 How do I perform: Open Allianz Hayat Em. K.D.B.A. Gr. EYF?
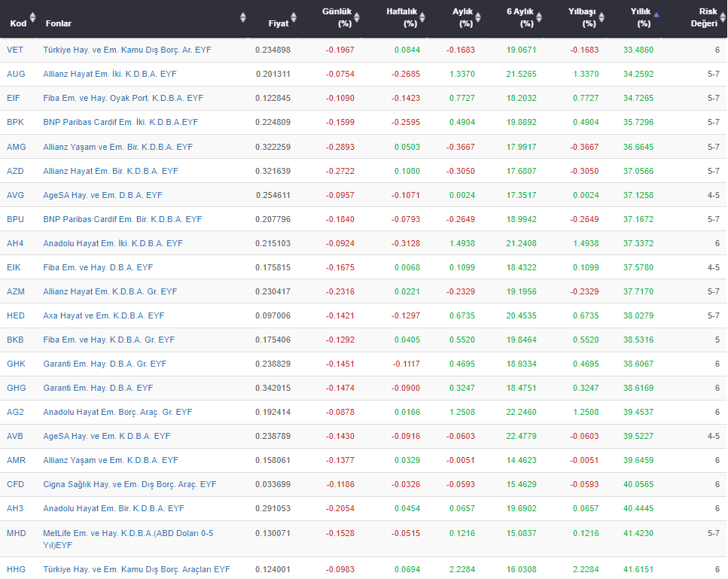[x=110, y=292]
